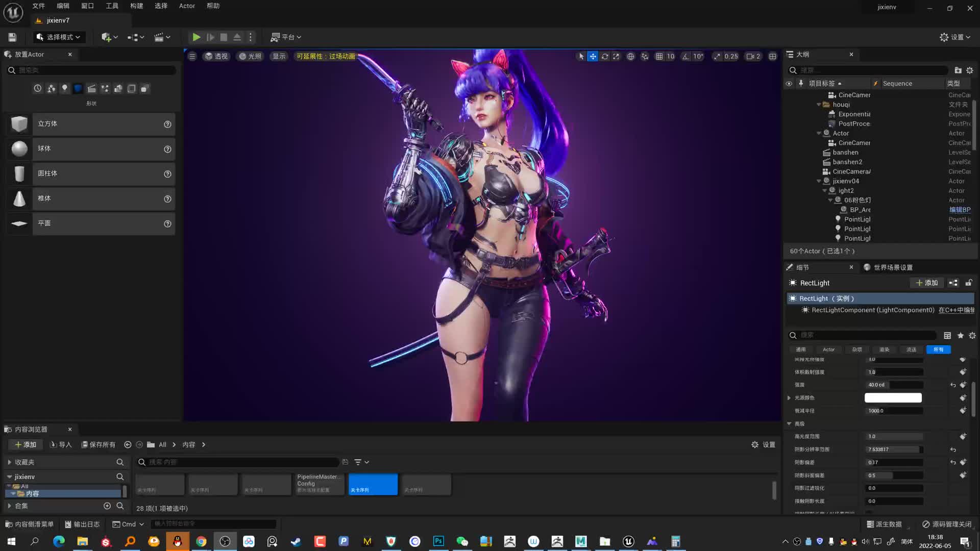980x551 pixels.
Task: Open the 光照 lit view mode dropdown
Action: click(250, 57)
